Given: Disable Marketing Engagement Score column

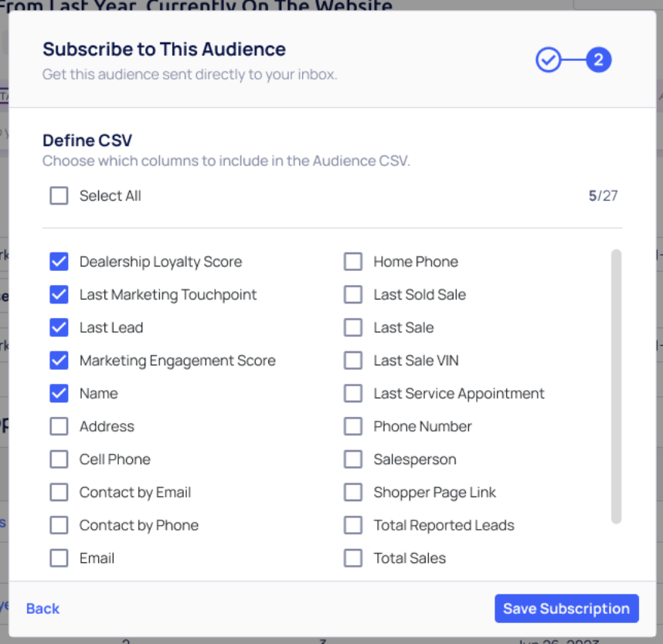Looking at the screenshot, I should tap(59, 361).
